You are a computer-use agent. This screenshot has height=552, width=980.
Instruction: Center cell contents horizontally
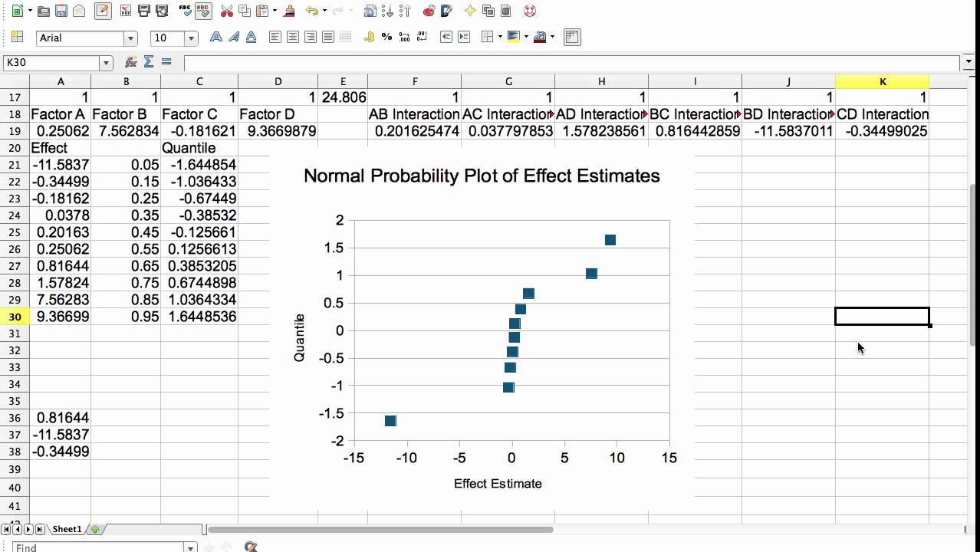pyautogui.click(x=292, y=37)
